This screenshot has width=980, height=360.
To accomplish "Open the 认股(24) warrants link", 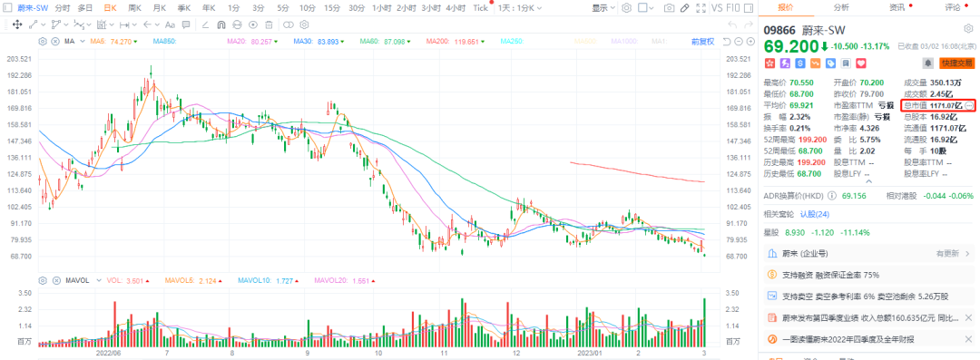I will (814, 214).
